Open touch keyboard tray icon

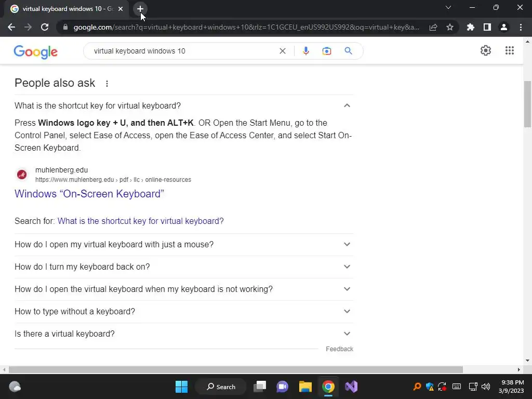tap(457, 387)
